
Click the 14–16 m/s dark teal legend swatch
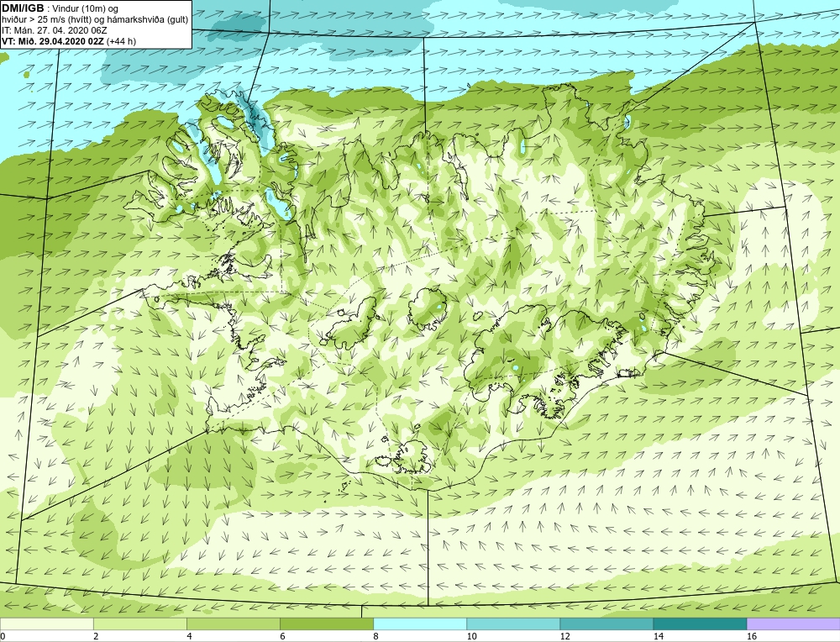(700, 624)
